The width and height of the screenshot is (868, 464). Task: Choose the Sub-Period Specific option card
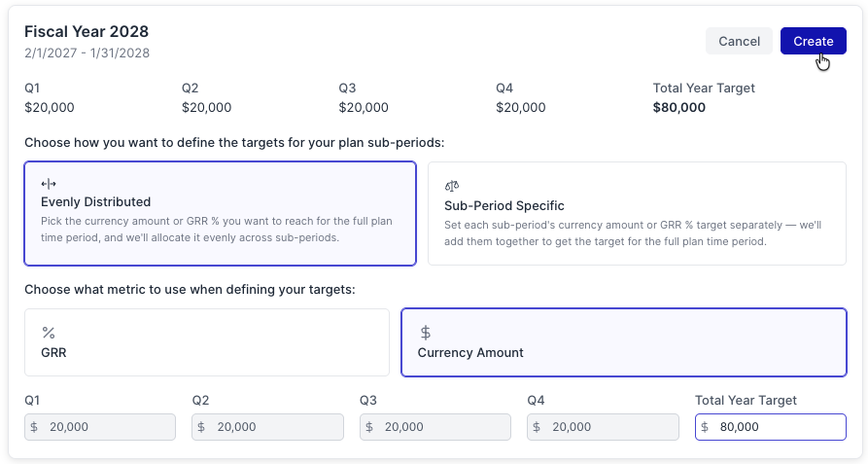point(637,213)
